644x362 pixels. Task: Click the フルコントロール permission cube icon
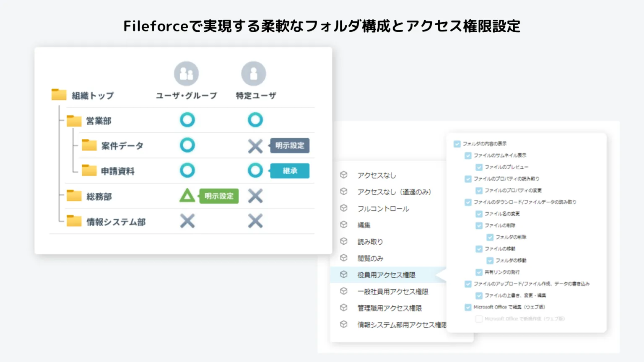(344, 209)
